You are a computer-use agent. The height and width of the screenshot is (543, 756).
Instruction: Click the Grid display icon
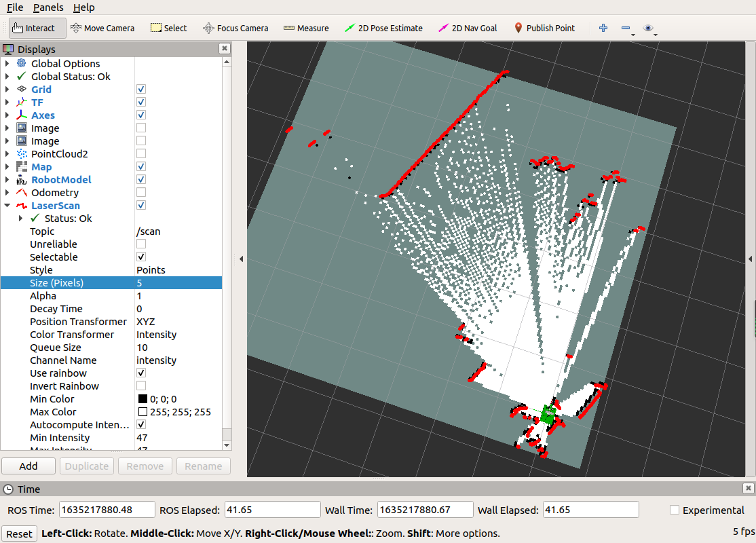tap(22, 89)
